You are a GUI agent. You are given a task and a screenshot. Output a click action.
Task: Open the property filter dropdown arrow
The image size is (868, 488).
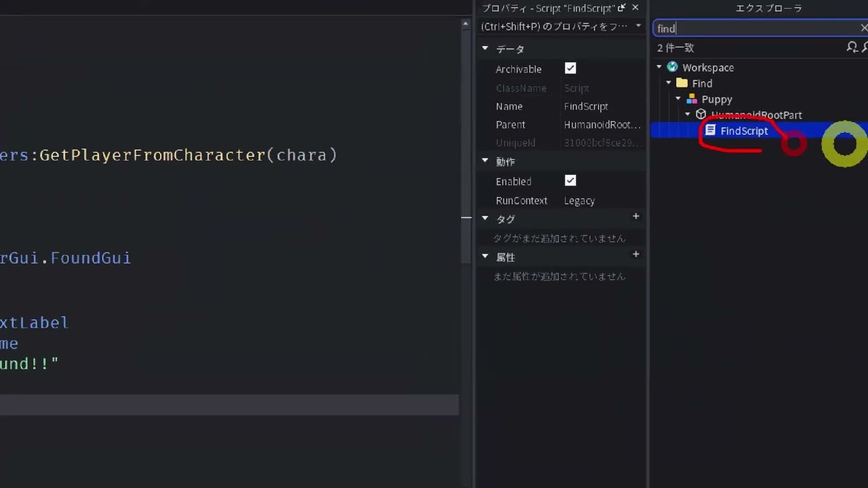pyautogui.click(x=637, y=26)
